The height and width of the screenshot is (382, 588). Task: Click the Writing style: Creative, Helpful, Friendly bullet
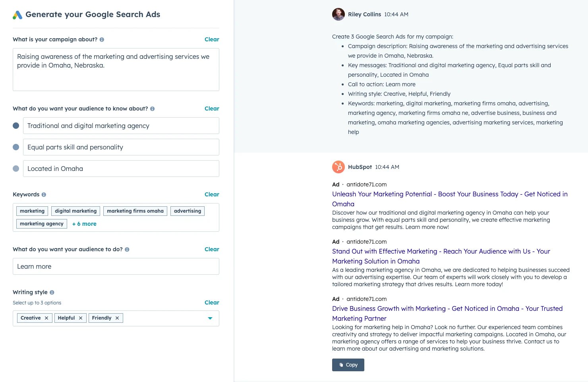pos(399,94)
